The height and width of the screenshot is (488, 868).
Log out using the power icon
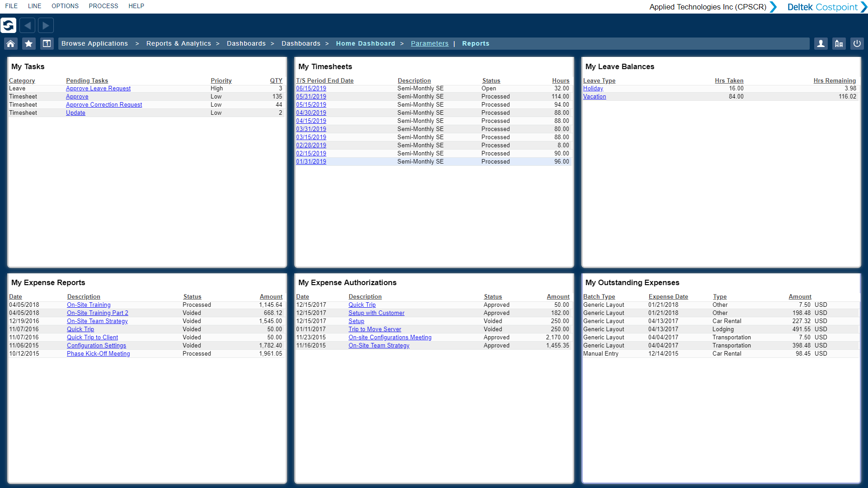(857, 43)
